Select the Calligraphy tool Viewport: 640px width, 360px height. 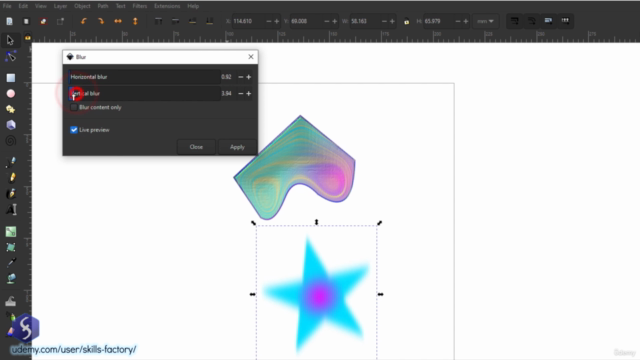point(11,193)
